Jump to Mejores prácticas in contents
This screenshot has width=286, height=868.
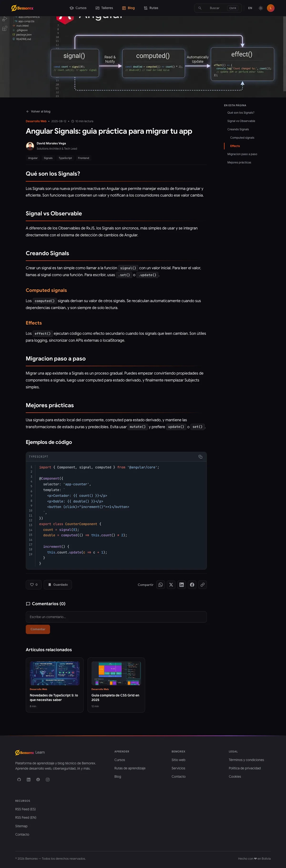pos(239,162)
